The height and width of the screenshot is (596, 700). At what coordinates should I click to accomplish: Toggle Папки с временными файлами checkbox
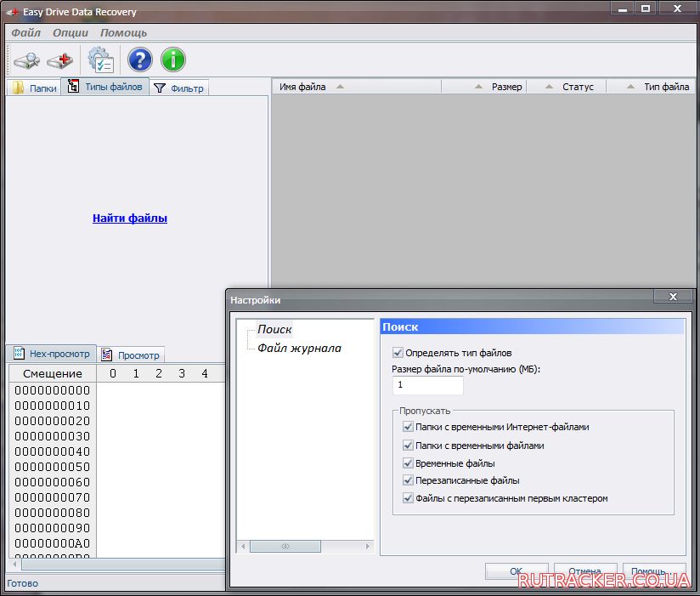[408, 446]
